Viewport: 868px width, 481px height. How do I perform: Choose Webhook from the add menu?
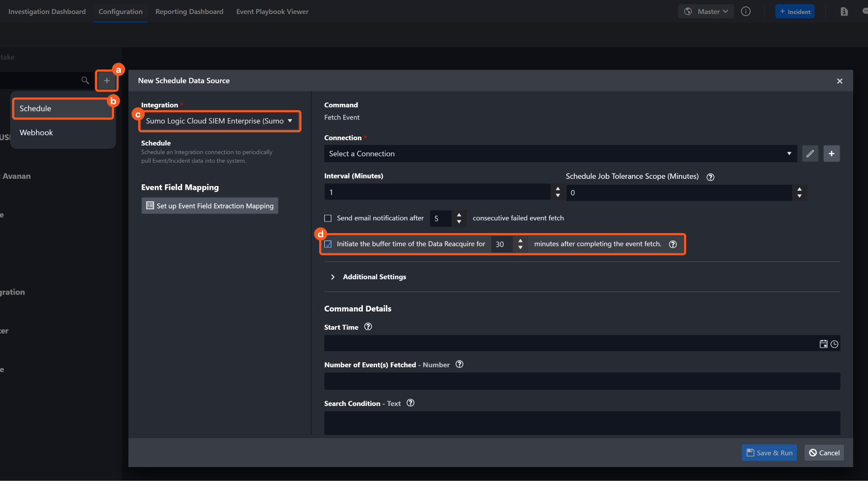click(x=36, y=133)
